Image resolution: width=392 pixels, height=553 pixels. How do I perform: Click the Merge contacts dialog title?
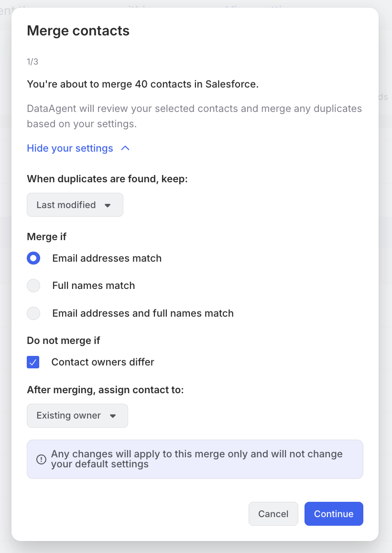coord(78,31)
